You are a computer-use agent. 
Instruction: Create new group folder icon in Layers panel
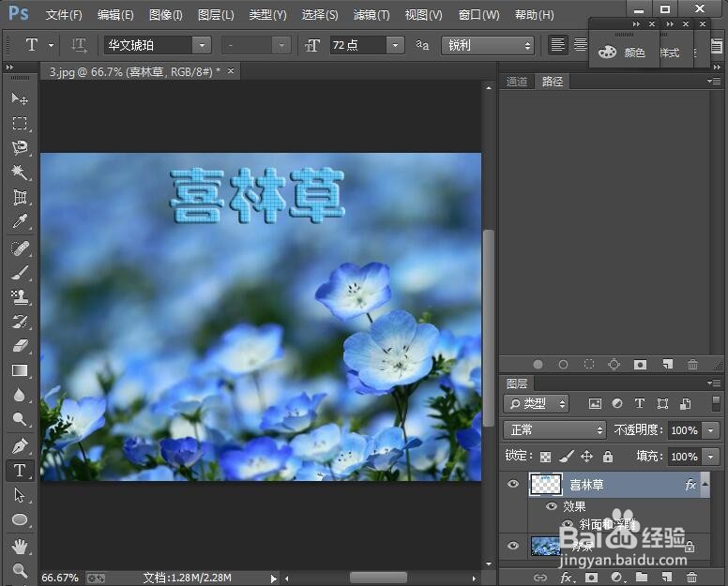(642, 578)
